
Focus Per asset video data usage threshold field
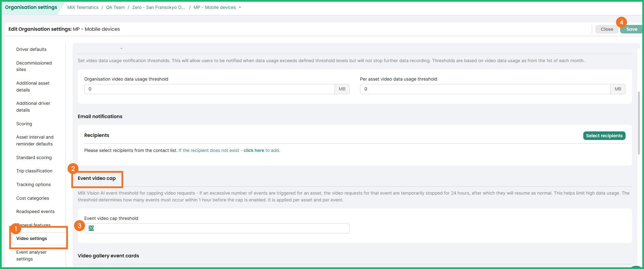pyautogui.click(x=485, y=89)
